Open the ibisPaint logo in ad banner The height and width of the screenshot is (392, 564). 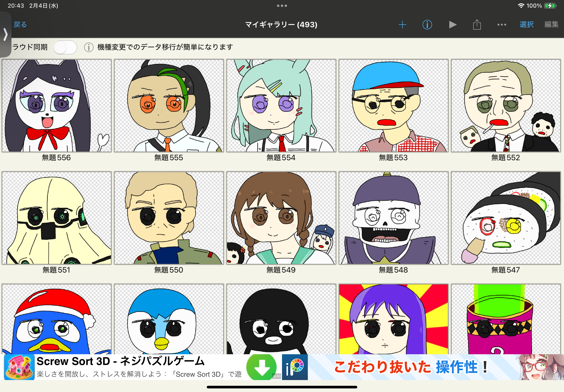[x=295, y=367]
